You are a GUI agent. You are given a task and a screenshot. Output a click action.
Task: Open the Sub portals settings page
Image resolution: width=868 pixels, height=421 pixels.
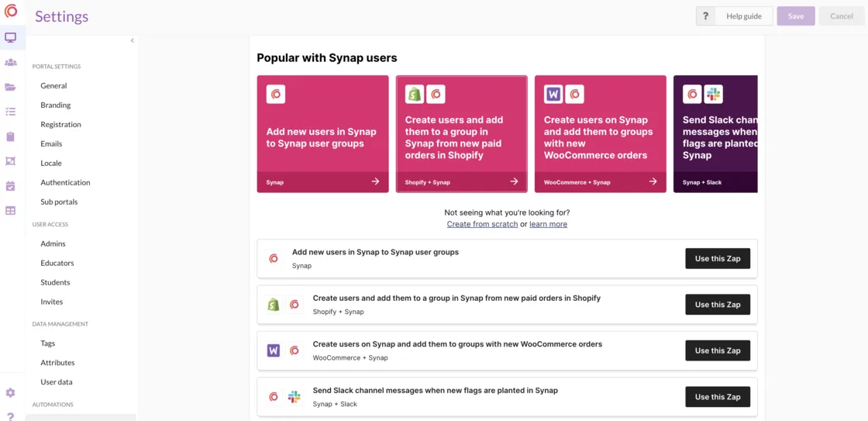click(59, 202)
